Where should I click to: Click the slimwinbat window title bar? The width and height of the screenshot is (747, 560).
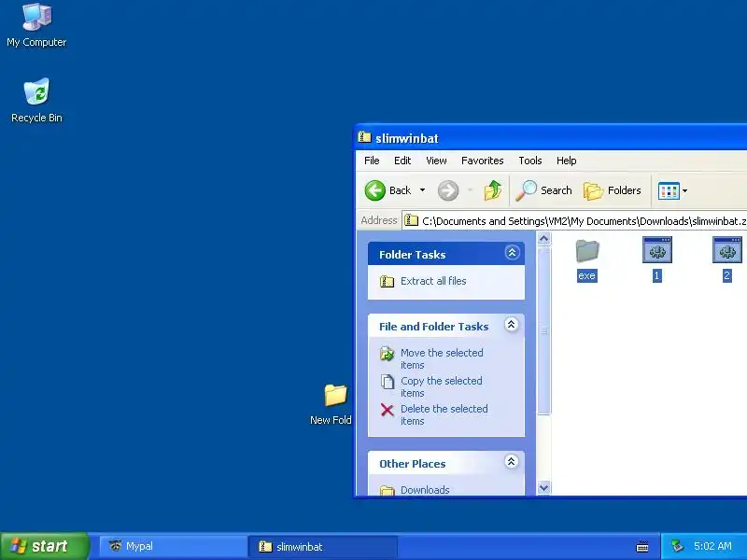tap(551, 138)
